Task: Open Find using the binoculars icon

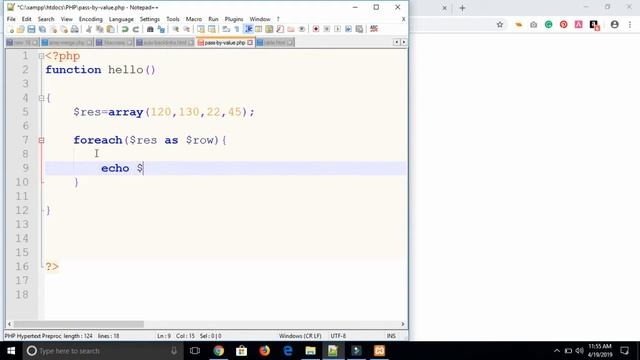Action: coord(150,29)
